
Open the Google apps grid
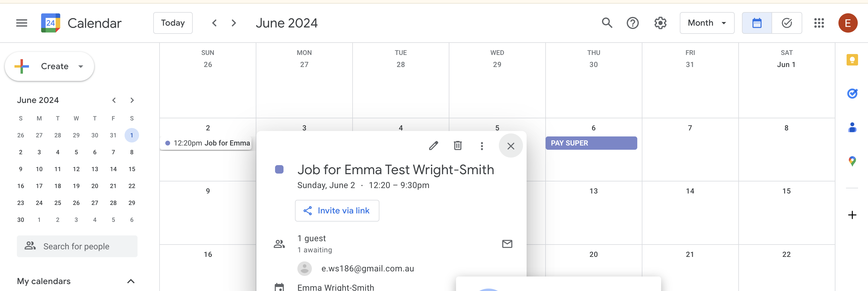coord(819,23)
